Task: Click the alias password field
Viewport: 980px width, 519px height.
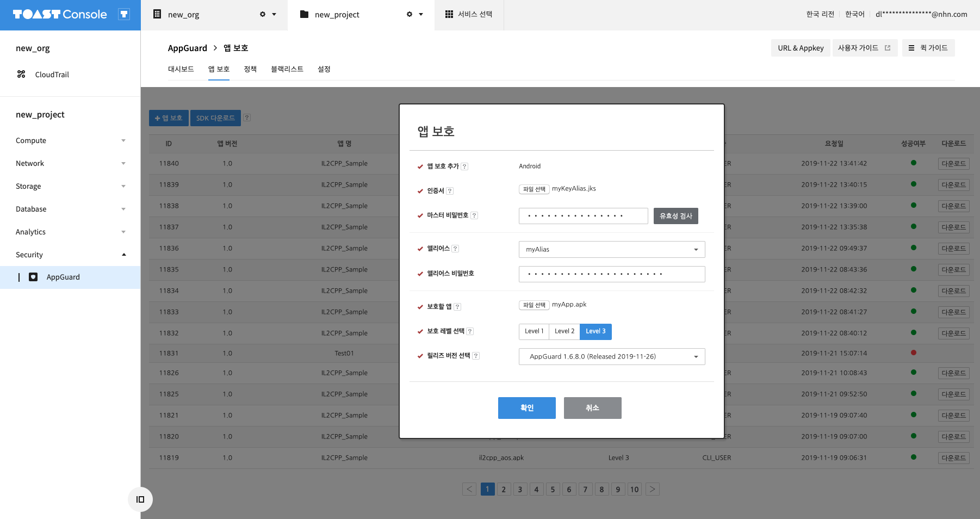Action: (x=612, y=274)
